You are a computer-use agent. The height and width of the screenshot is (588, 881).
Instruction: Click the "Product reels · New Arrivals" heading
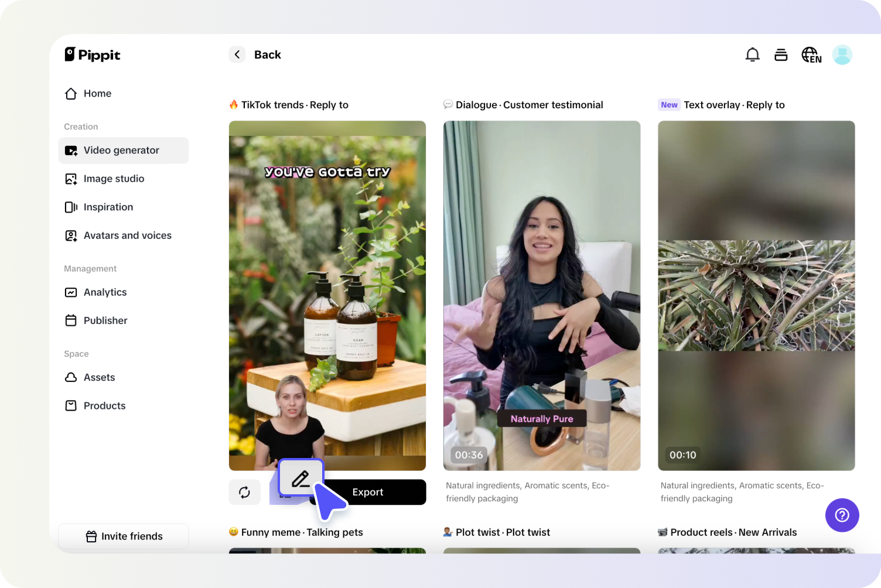click(x=734, y=532)
